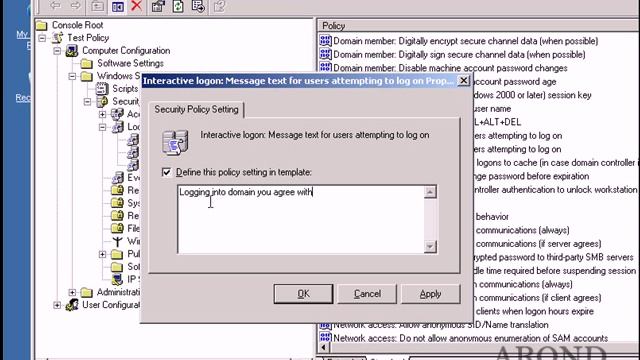Select the Scripts node icon in tree

(102, 89)
